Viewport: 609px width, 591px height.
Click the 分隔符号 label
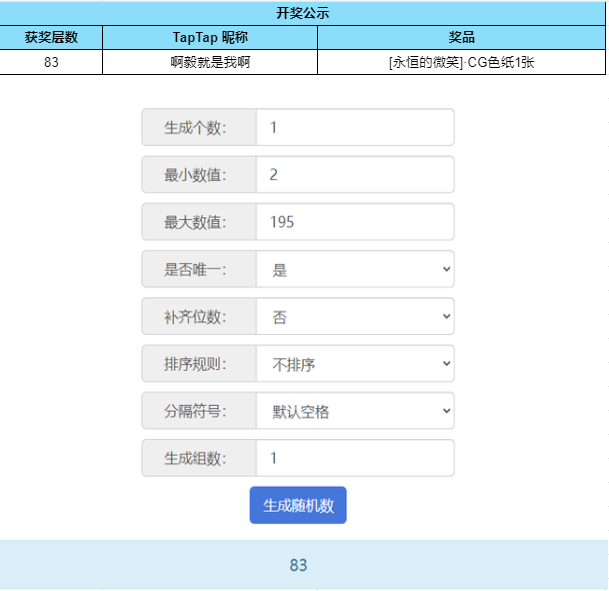(198, 411)
